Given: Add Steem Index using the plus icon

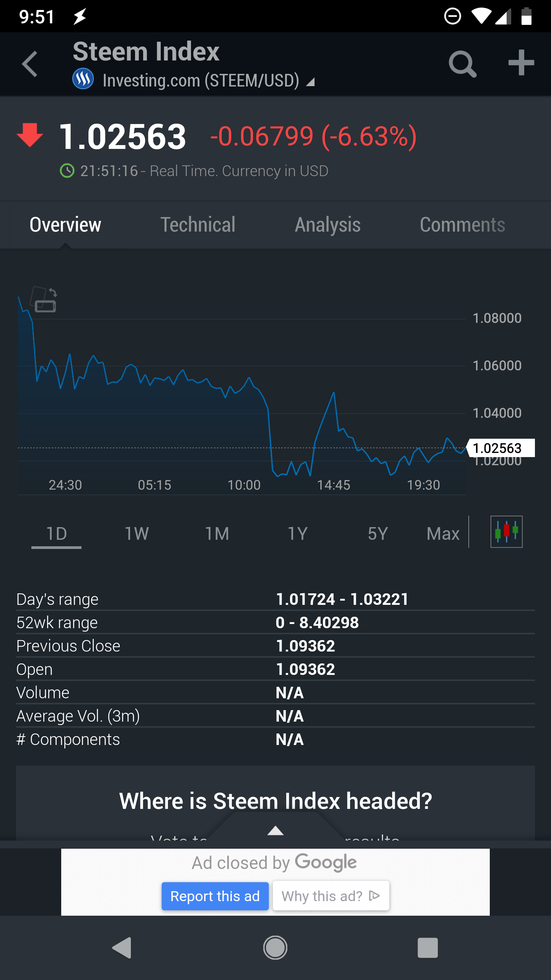Looking at the screenshot, I should click(x=521, y=63).
